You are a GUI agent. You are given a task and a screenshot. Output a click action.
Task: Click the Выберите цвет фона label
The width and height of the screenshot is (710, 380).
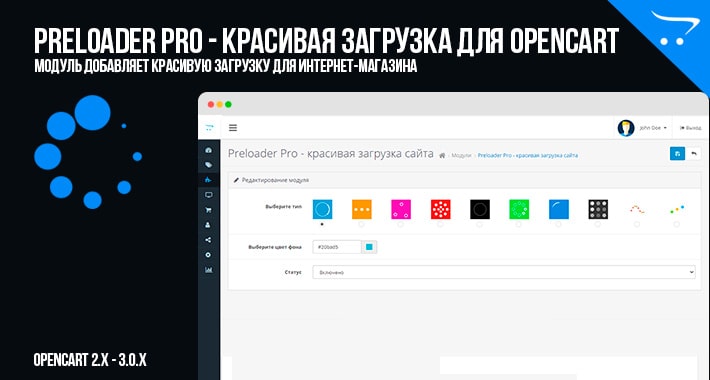tap(275, 247)
